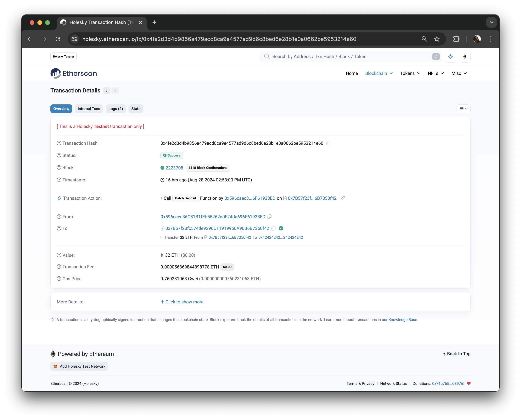Click help icon next to Transaction Hash
This screenshot has width=521, height=420.
point(59,143)
